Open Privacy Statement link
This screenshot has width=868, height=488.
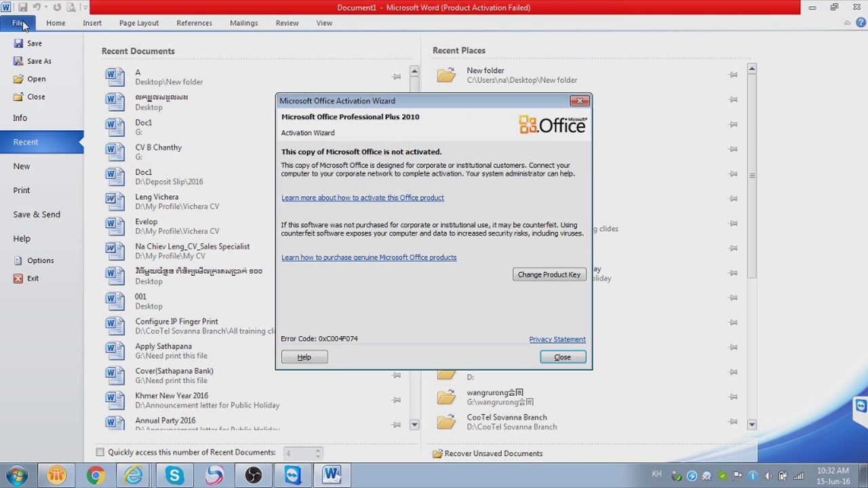click(x=557, y=340)
